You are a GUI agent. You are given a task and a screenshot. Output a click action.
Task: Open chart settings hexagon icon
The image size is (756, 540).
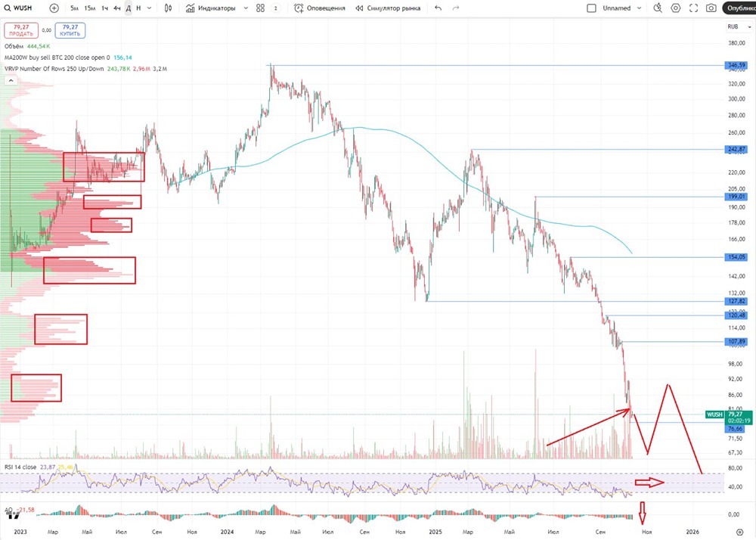pos(675,8)
